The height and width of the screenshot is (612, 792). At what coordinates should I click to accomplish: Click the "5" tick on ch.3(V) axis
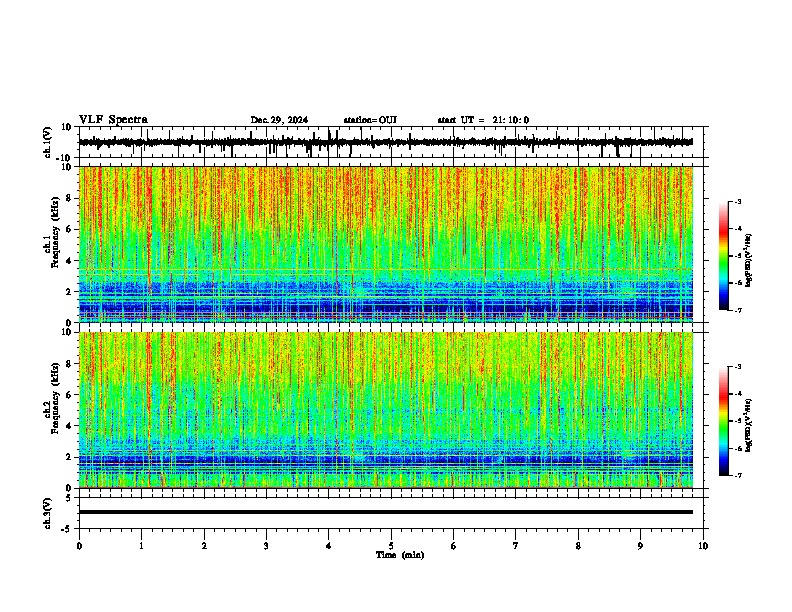[70, 497]
